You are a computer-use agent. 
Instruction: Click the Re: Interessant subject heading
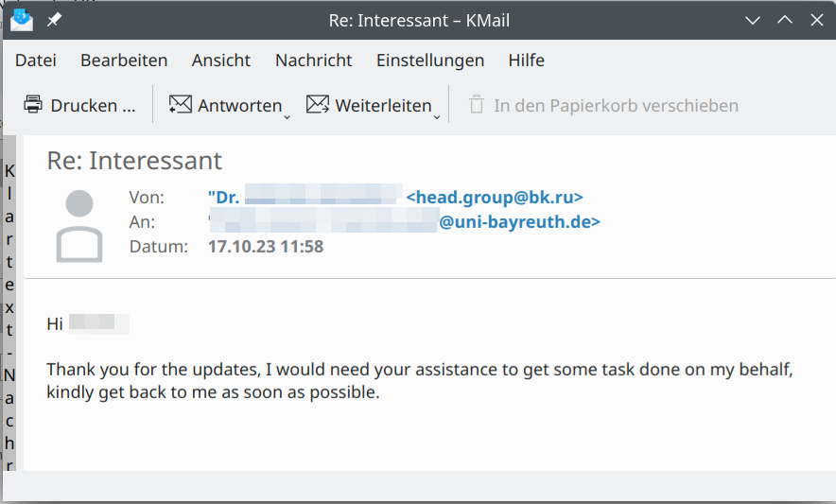pyautogui.click(x=134, y=161)
